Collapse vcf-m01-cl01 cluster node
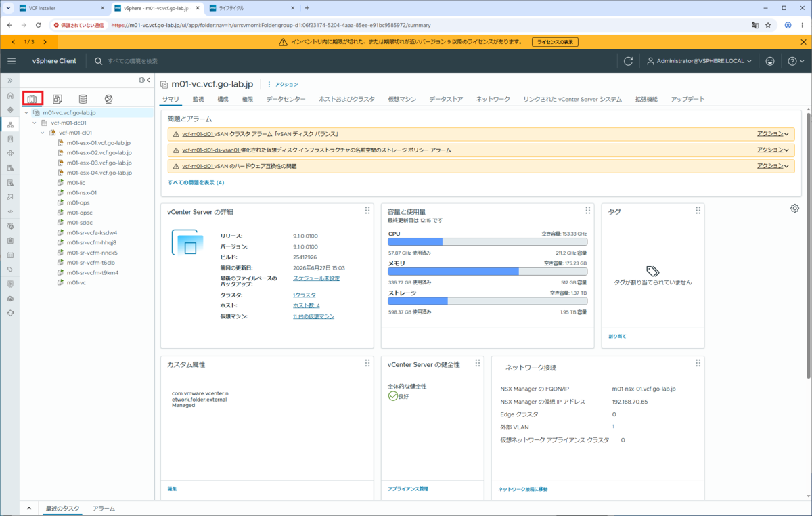The height and width of the screenshot is (516, 812). (43, 133)
